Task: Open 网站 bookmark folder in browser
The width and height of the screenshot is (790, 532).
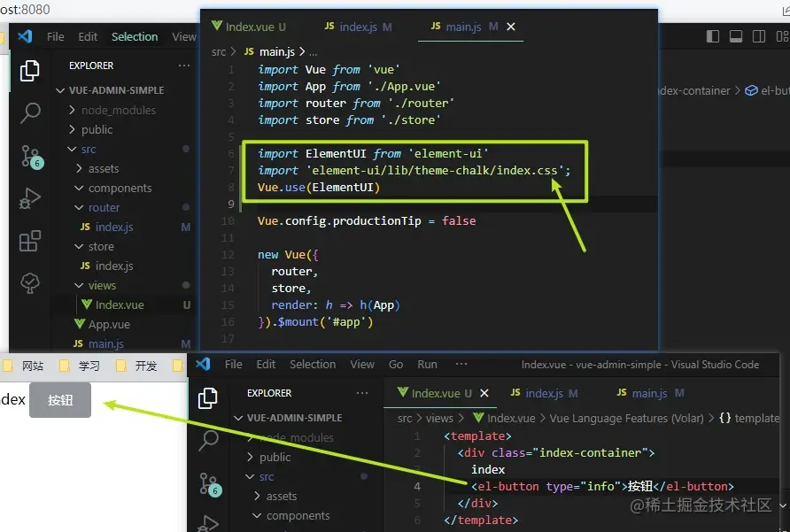Action: click(x=23, y=366)
